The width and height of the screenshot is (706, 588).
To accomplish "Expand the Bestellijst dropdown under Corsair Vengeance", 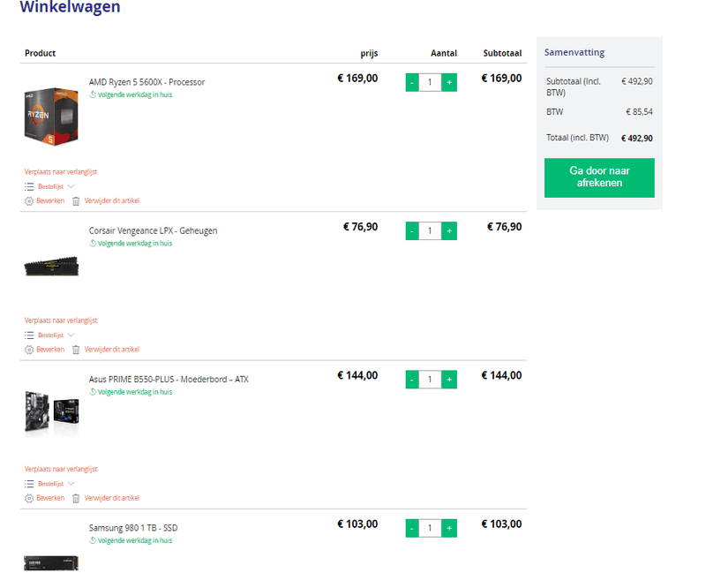I will coord(71,335).
